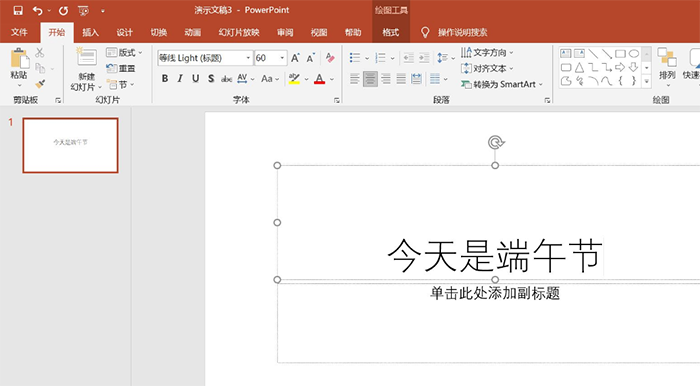Copy selection with the copy icon
The image size is (700, 386).
pyautogui.click(x=40, y=68)
